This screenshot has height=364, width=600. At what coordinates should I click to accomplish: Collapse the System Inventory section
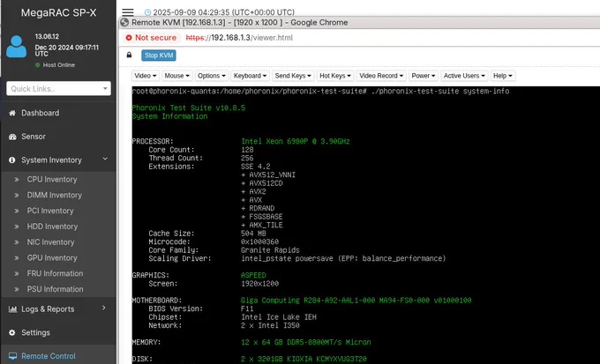[x=105, y=160]
